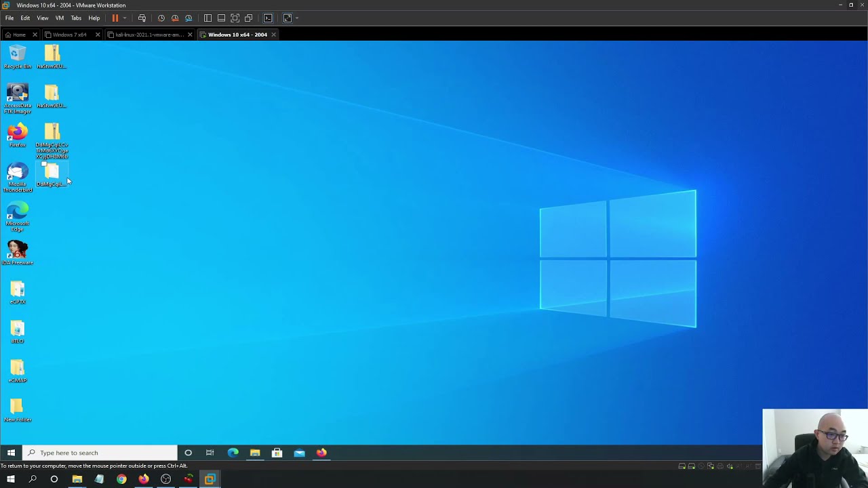Screen dimensions: 868x488
Task: Select the haStvn9EU folder beside FTK Imager
Action: click(x=52, y=96)
